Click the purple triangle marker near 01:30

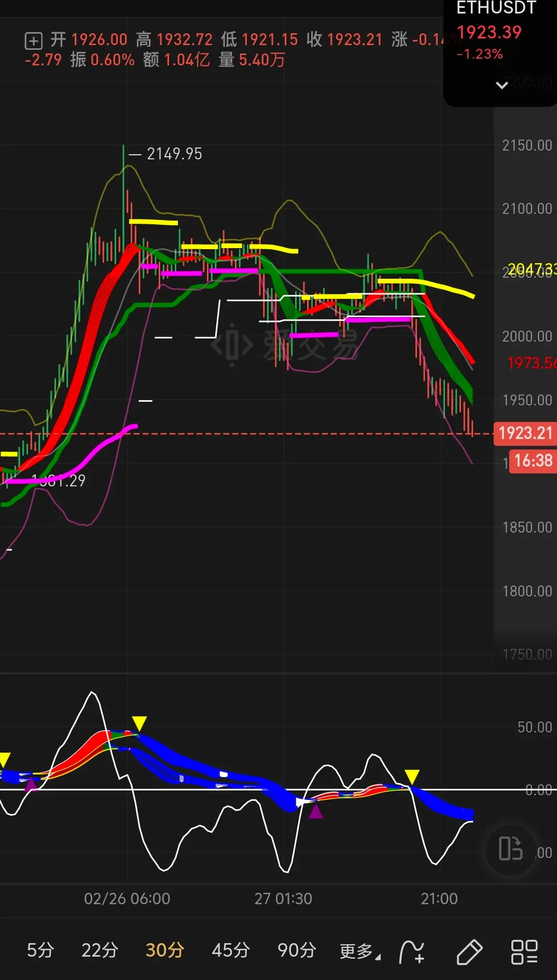pos(316,811)
